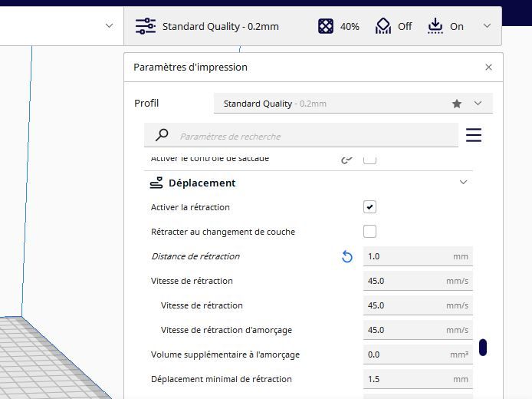The height and width of the screenshot is (399, 532).
Task: Click the Déplacement travel category icon
Action: click(156, 183)
